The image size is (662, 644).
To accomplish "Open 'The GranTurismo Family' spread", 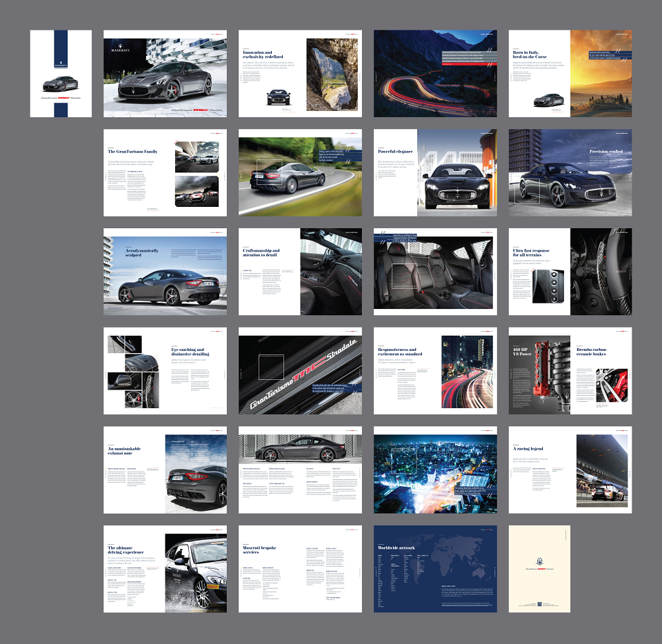I will [x=165, y=172].
